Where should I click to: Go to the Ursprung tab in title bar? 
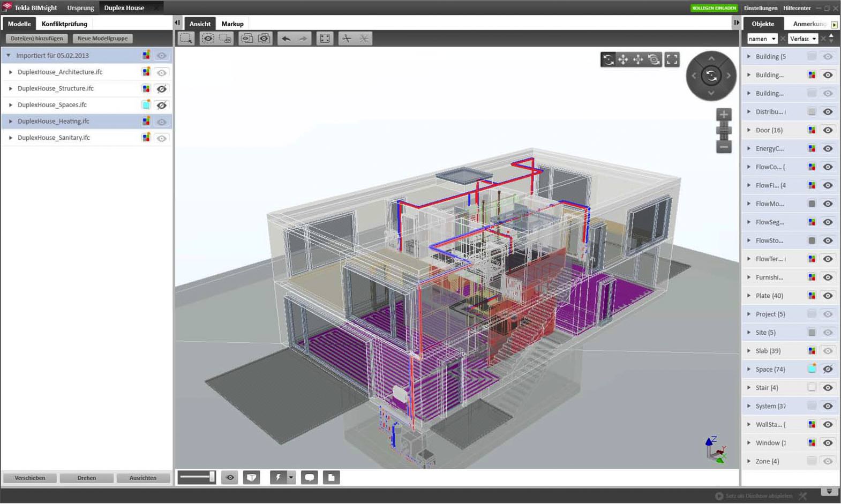point(80,8)
